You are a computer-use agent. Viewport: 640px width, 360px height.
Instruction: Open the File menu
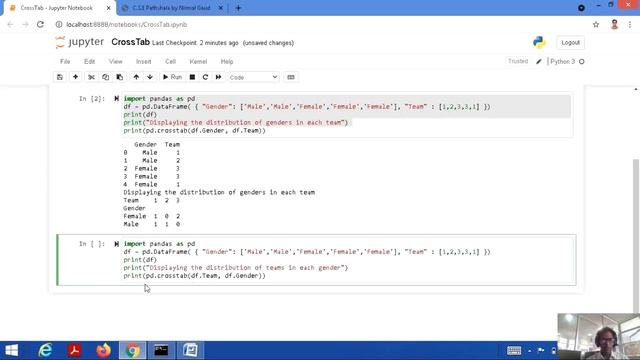pyautogui.click(x=65, y=62)
